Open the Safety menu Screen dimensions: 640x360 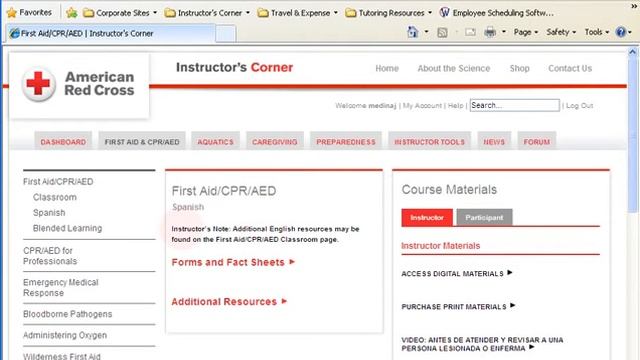pyautogui.click(x=561, y=32)
